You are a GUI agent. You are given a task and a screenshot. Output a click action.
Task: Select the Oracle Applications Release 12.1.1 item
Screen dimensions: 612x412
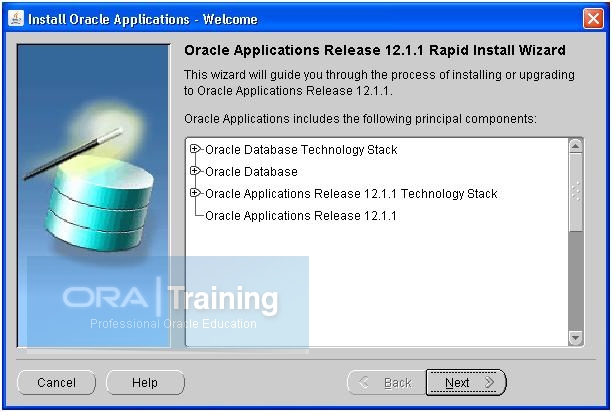pyautogui.click(x=301, y=216)
